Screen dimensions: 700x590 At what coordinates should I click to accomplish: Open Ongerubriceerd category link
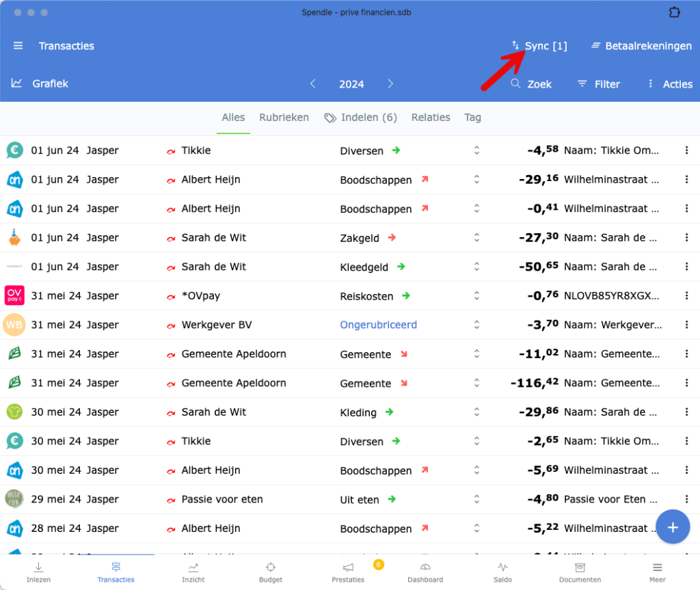click(x=379, y=325)
